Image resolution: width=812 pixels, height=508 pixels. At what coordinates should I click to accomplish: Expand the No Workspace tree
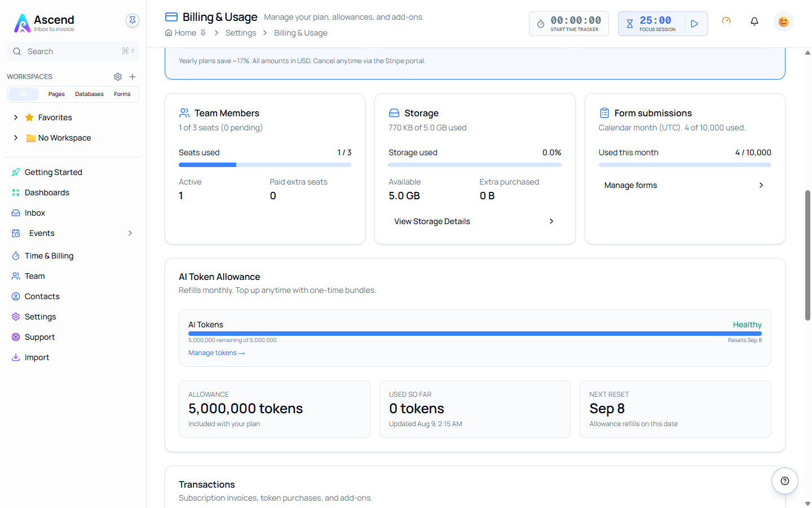[x=16, y=138]
